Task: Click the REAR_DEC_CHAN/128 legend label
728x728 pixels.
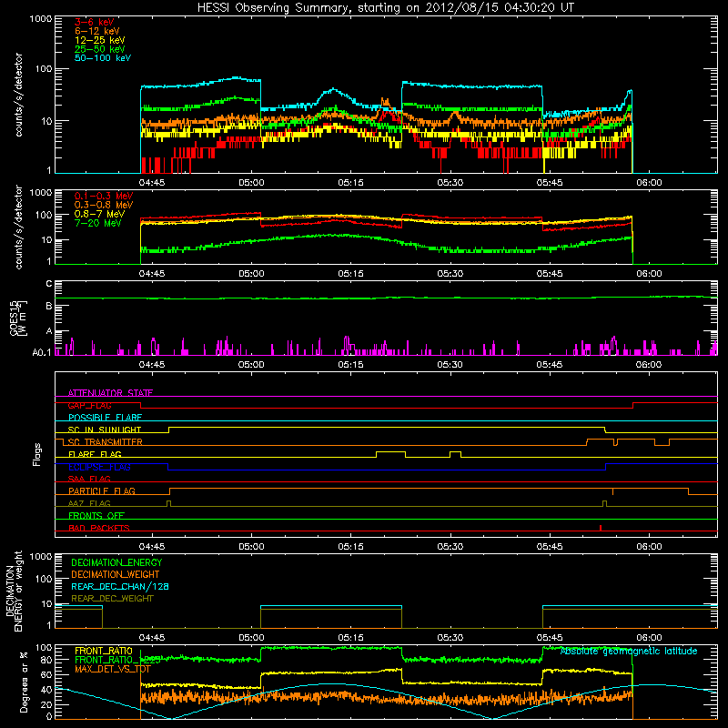Action: (x=120, y=586)
